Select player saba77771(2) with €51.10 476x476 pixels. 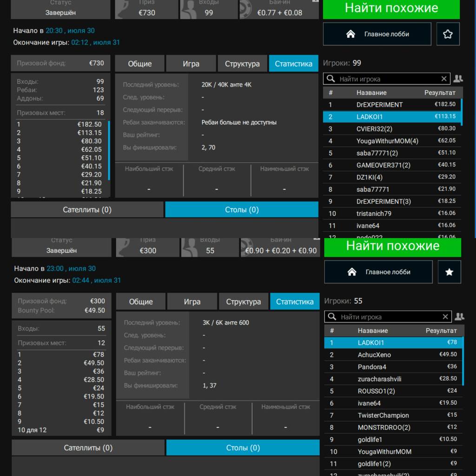click(391, 153)
